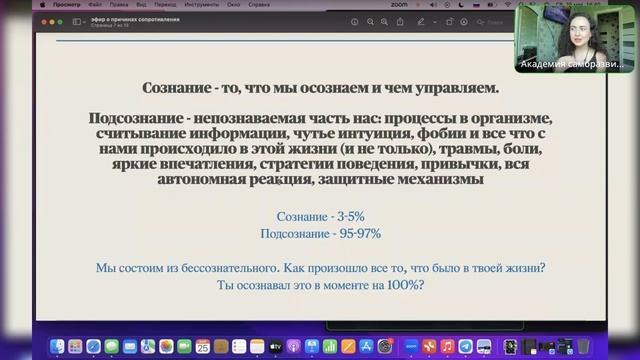This screenshot has height=360, width=640.
Task: Click the rotate icon in Preview toolbar
Action: click(x=449, y=22)
